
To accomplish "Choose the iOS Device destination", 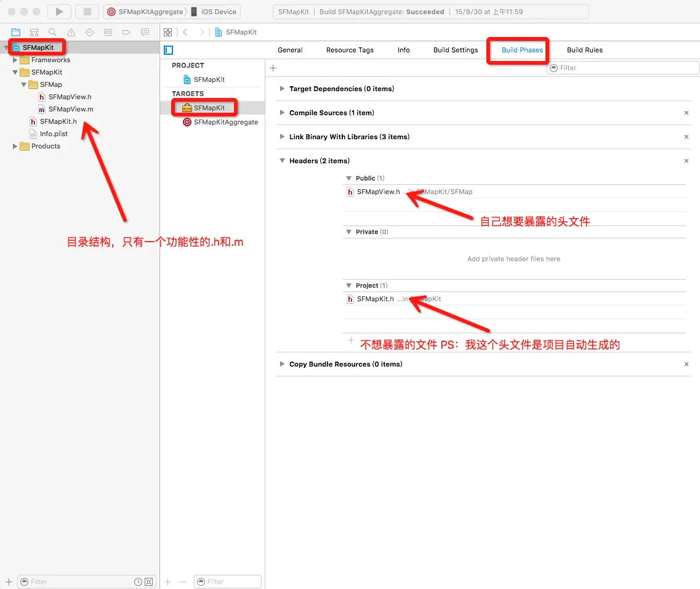I will tap(214, 12).
